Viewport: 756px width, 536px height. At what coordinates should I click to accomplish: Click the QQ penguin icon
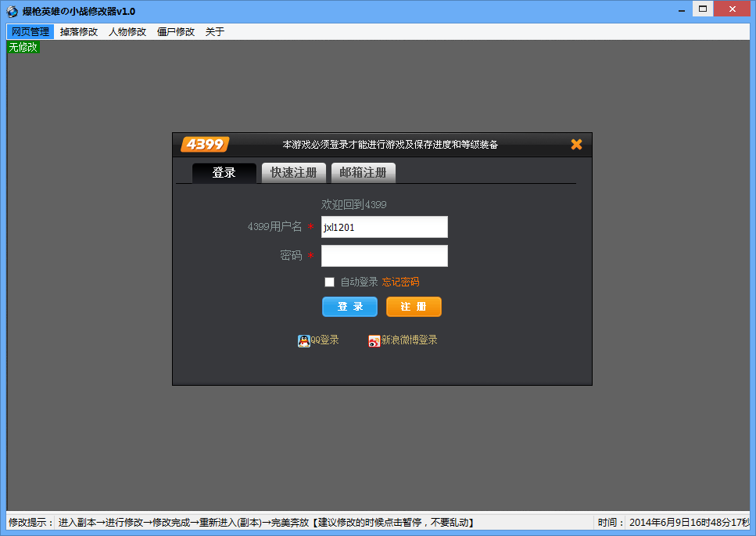(304, 340)
